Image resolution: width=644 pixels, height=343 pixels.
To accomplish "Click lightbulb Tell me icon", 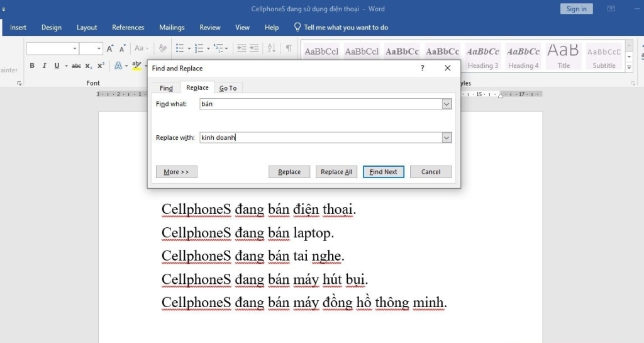I will point(297,27).
